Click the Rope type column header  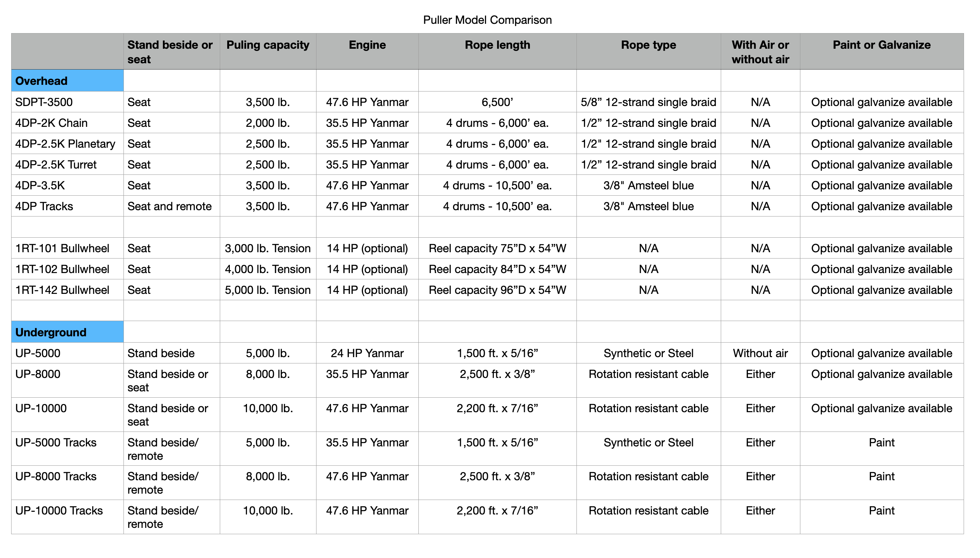648,45
